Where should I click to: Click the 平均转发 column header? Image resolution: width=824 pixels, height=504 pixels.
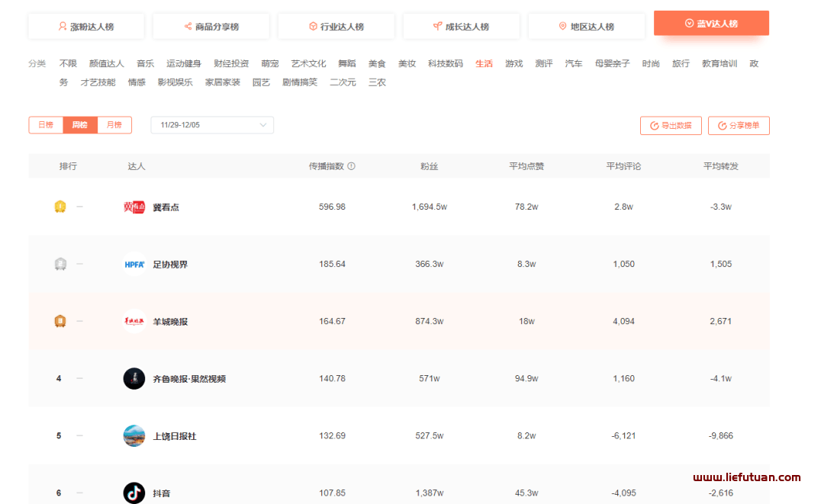pos(720,166)
